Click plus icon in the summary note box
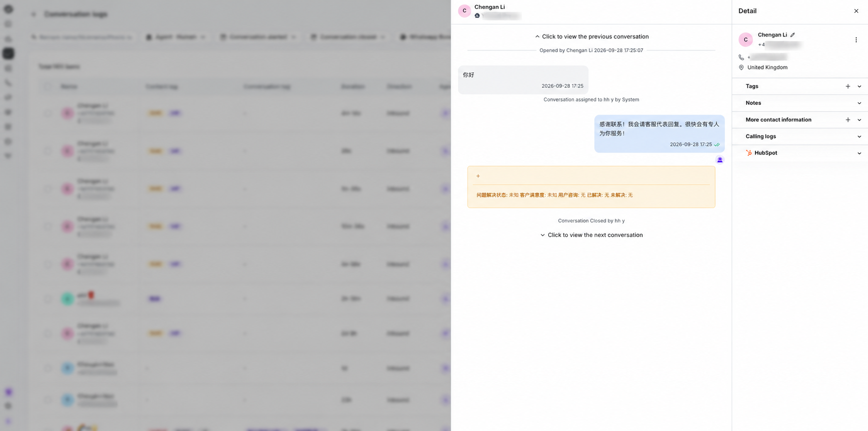The height and width of the screenshot is (431, 868). [x=478, y=176]
